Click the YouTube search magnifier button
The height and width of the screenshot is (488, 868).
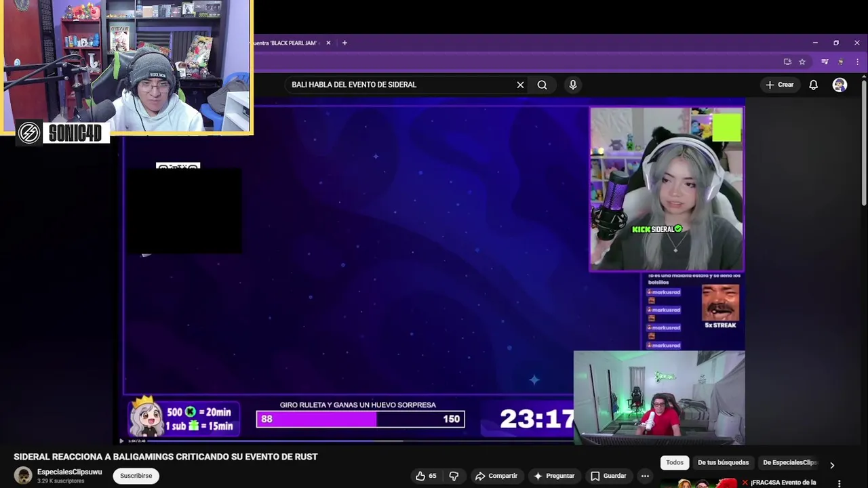[542, 85]
